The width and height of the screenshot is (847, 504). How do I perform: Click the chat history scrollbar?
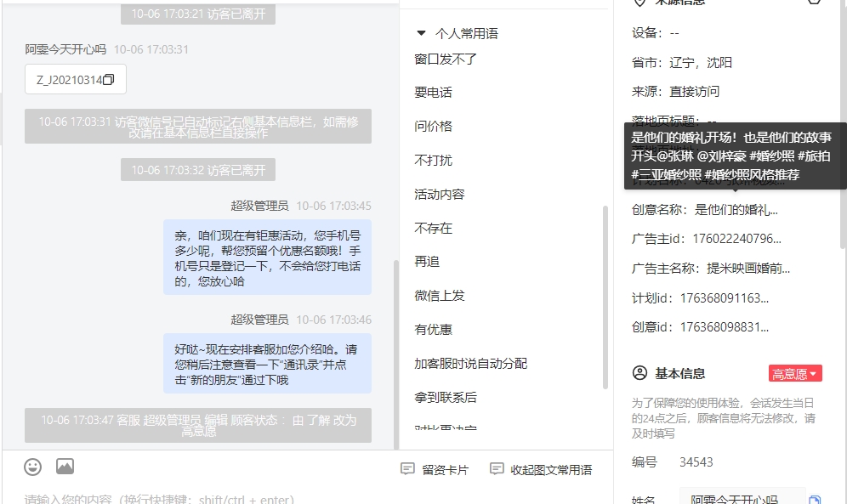396,354
